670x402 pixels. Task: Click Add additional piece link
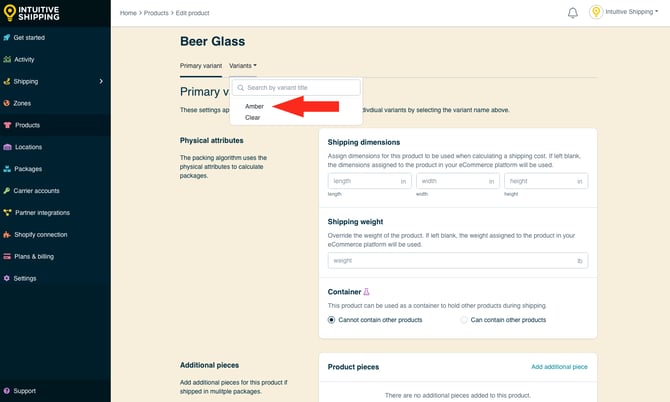[x=559, y=367]
